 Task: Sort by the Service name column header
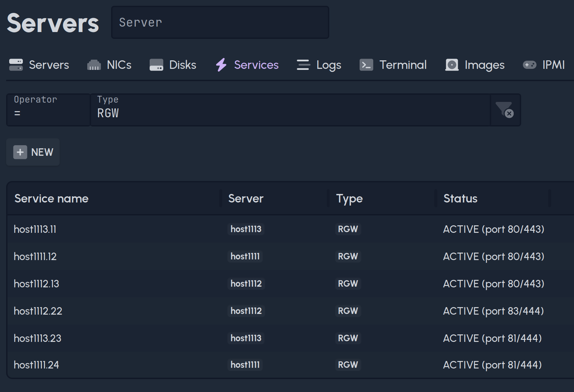[51, 198]
